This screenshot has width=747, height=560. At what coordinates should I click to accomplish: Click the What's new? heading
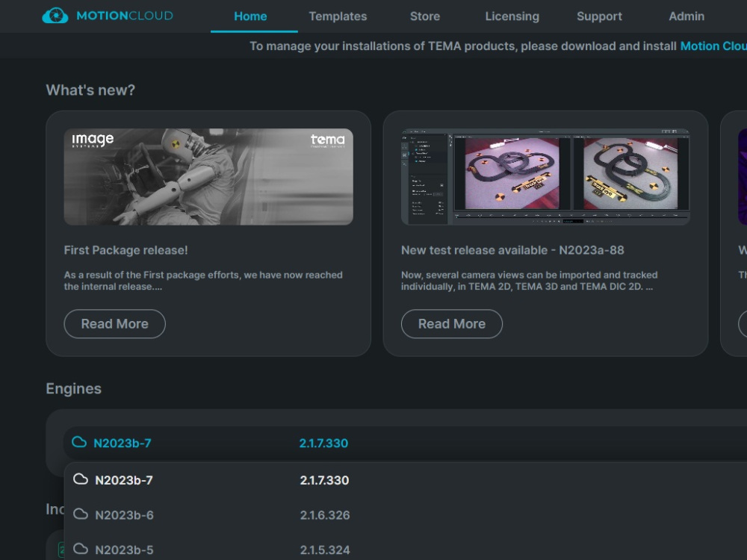click(x=90, y=90)
